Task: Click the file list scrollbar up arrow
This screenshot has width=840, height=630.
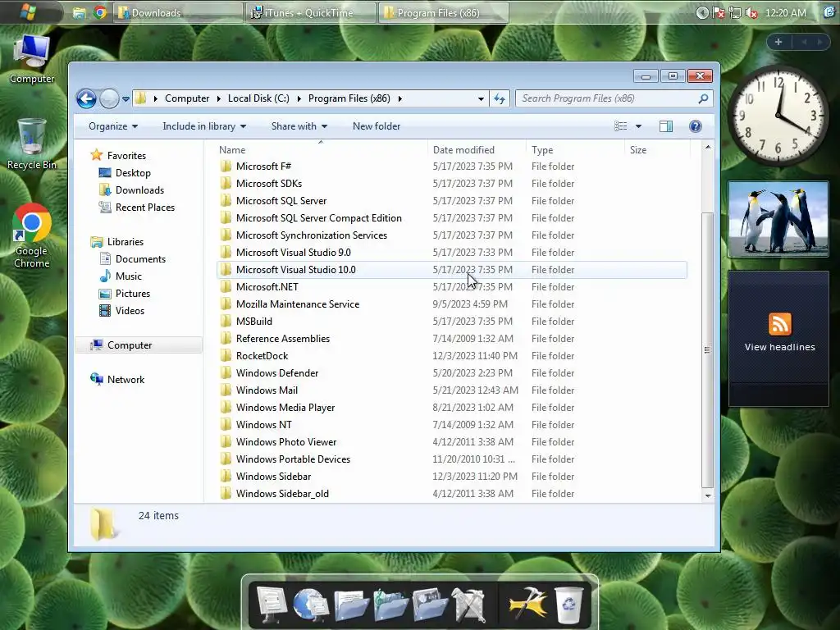Action: pyautogui.click(x=708, y=148)
